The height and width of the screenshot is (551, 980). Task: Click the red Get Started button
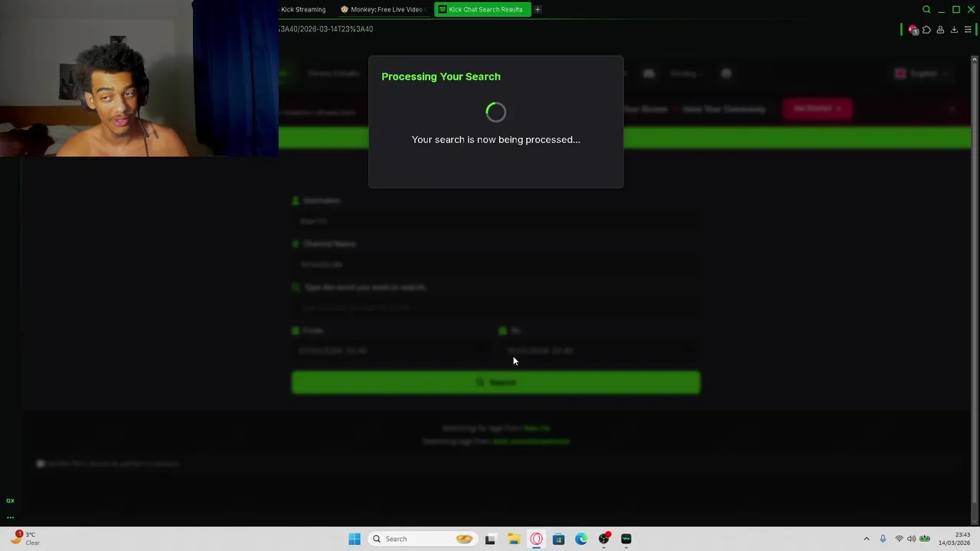(x=817, y=109)
